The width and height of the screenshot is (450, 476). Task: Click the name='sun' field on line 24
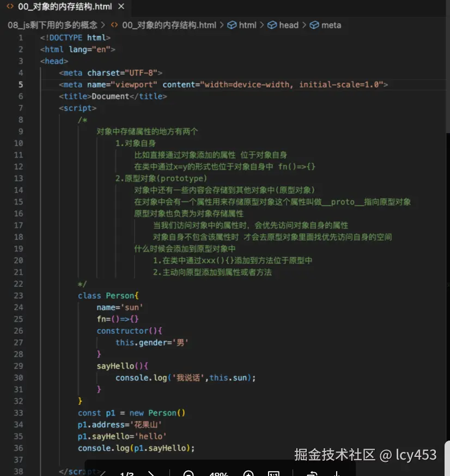click(x=120, y=308)
